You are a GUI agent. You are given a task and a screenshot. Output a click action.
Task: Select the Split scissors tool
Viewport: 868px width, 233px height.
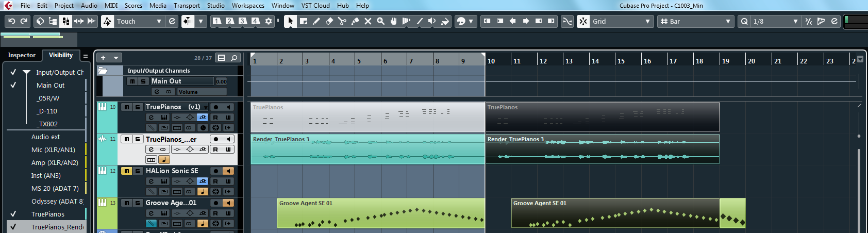342,21
